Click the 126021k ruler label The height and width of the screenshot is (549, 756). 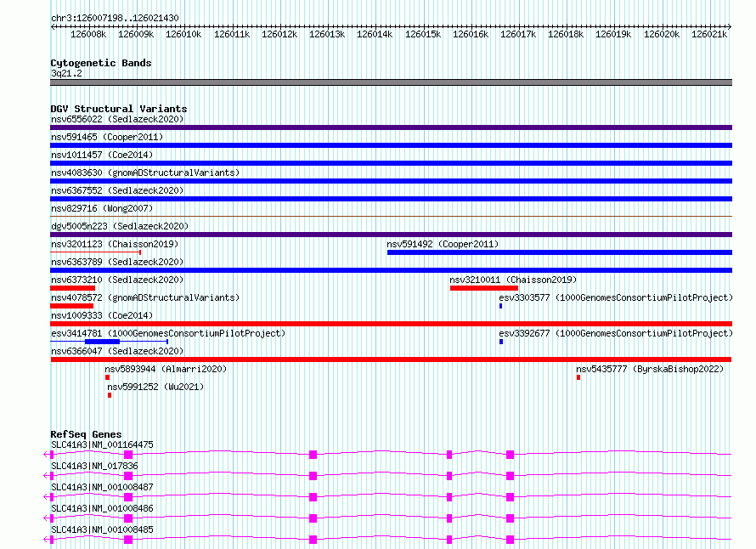[709, 34]
